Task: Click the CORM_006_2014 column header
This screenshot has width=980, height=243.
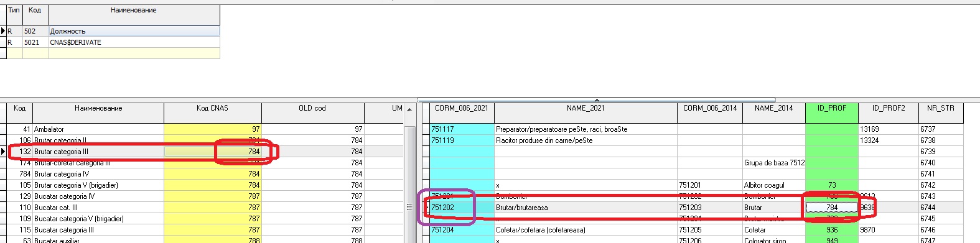Action: point(710,113)
